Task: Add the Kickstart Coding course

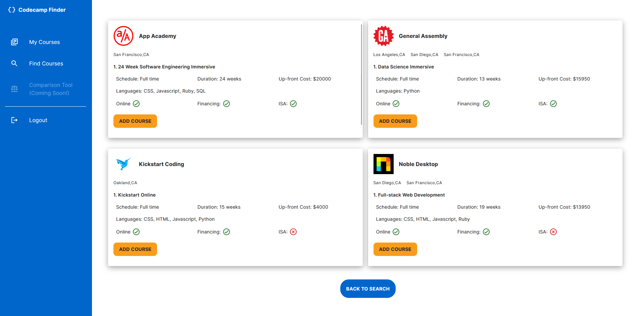Action: pyautogui.click(x=135, y=249)
